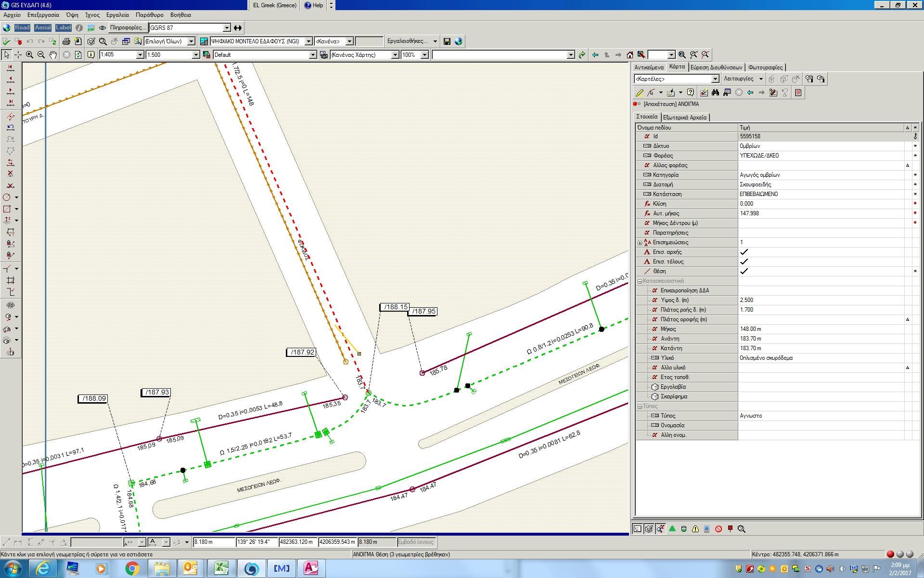Click the zoom in magnifier tool

pyautogui.click(x=30, y=55)
